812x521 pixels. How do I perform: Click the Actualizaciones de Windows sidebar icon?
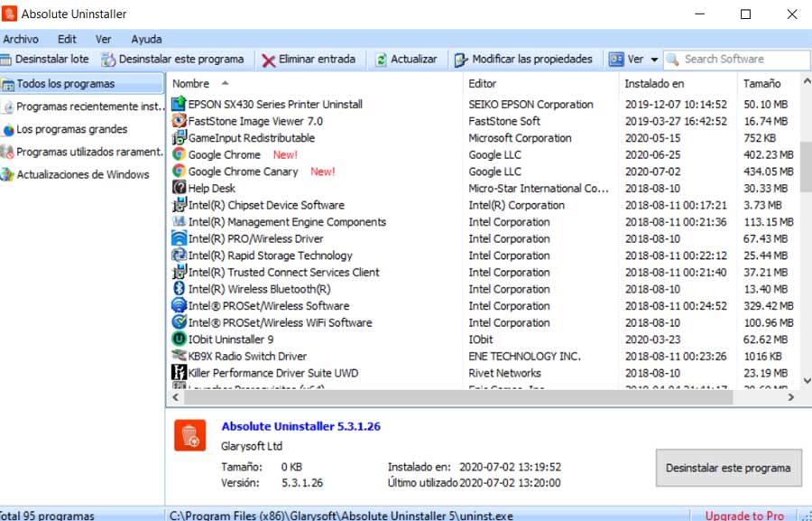coord(7,174)
